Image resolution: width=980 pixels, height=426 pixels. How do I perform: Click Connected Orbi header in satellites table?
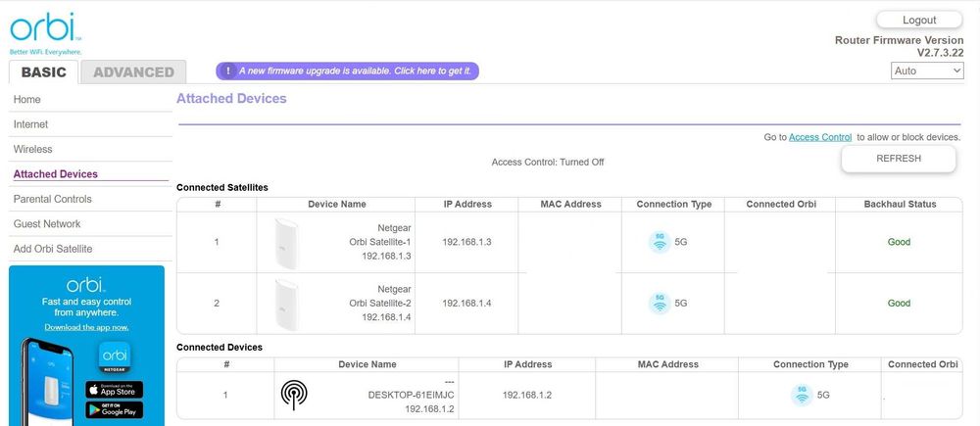point(781,205)
